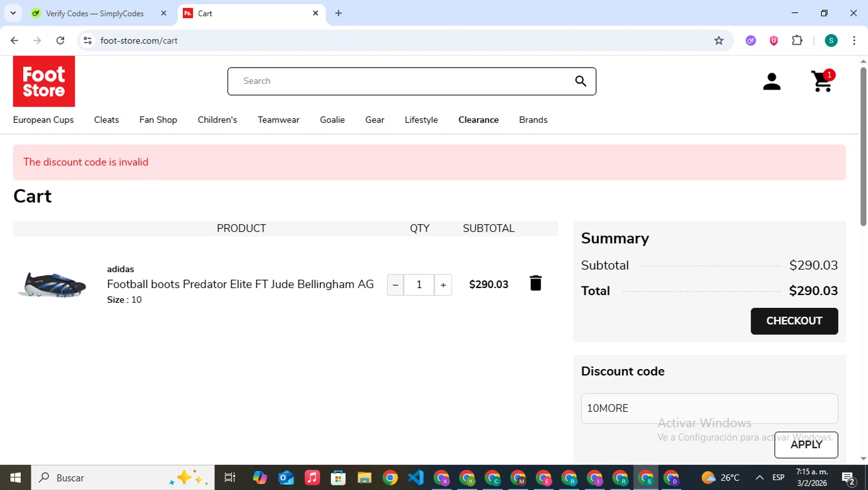Open the European Cups menu

[43, 120]
